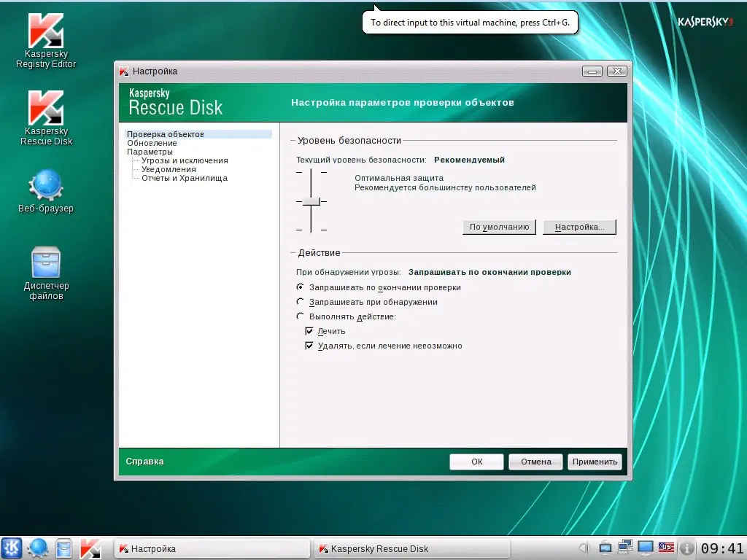Switch to Настройка taskbar window button
This screenshot has height=560, width=747.
click(x=212, y=548)
